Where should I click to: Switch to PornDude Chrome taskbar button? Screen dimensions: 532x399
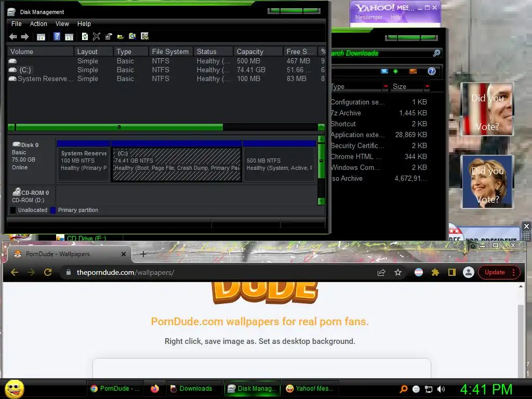[115, 389]
